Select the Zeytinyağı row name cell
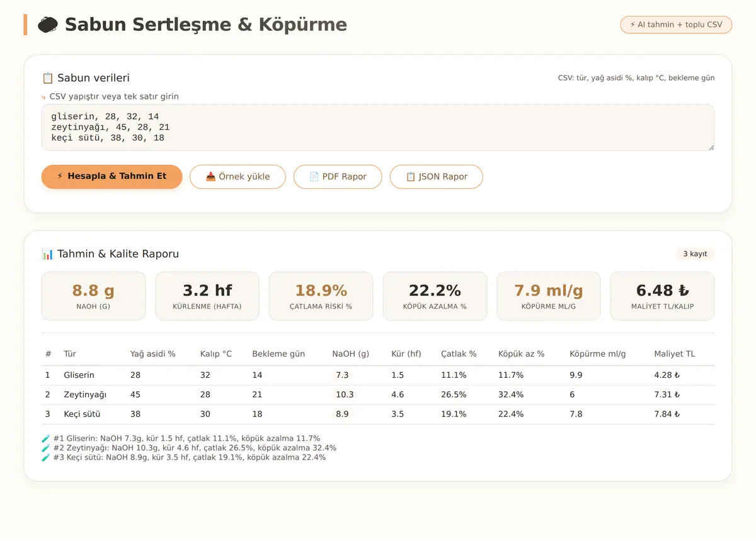 [85, 395]
